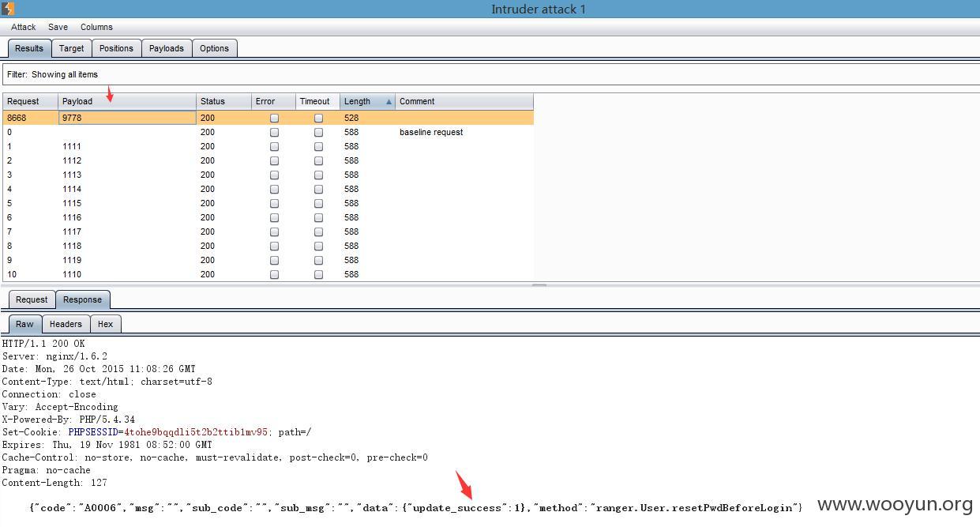Select row with payload 1114
The image size is (980, 527).
268,189
